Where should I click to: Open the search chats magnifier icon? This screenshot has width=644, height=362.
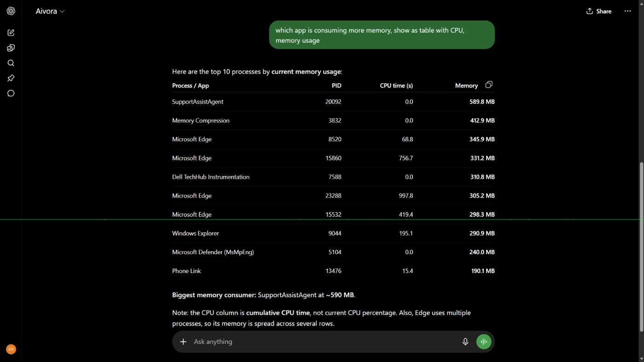click(x=11, y=63)
